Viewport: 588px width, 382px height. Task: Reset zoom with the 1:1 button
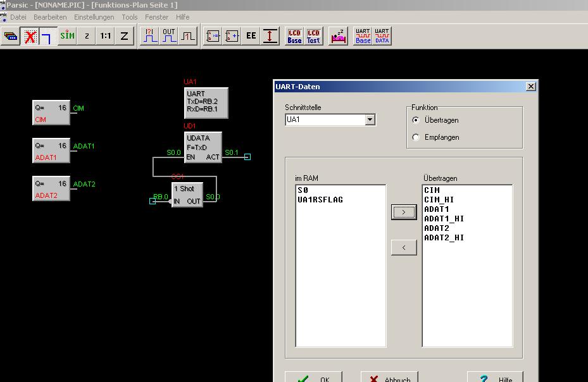pos(105,36)
